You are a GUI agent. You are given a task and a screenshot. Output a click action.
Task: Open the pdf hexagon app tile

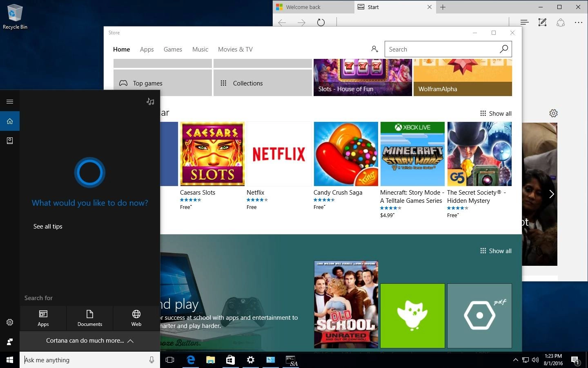click(479, 316)
